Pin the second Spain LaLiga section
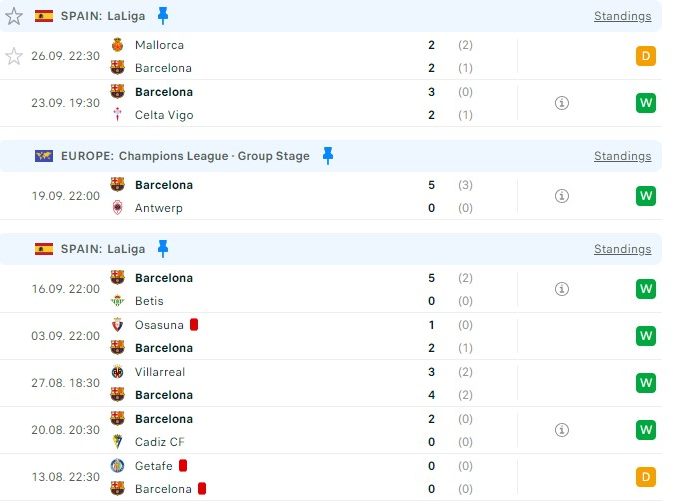The width and height of the screenshot is (677, 504). point(163,249)
